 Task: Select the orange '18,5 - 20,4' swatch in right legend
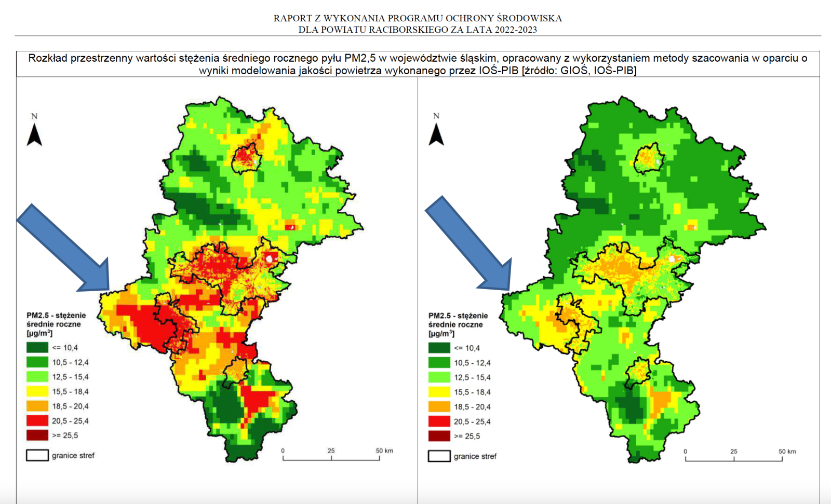(x=439, y=407)
